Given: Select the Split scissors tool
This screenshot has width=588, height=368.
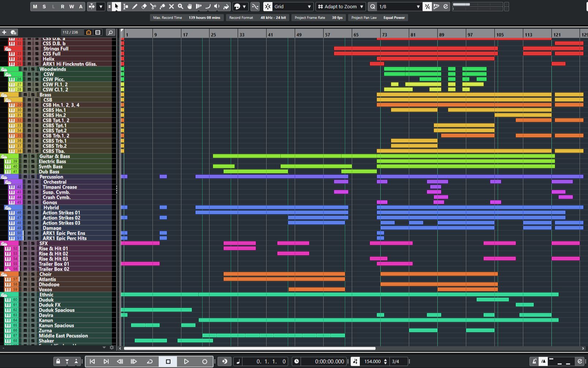Looking at the screenshot, I should (153, 7).
